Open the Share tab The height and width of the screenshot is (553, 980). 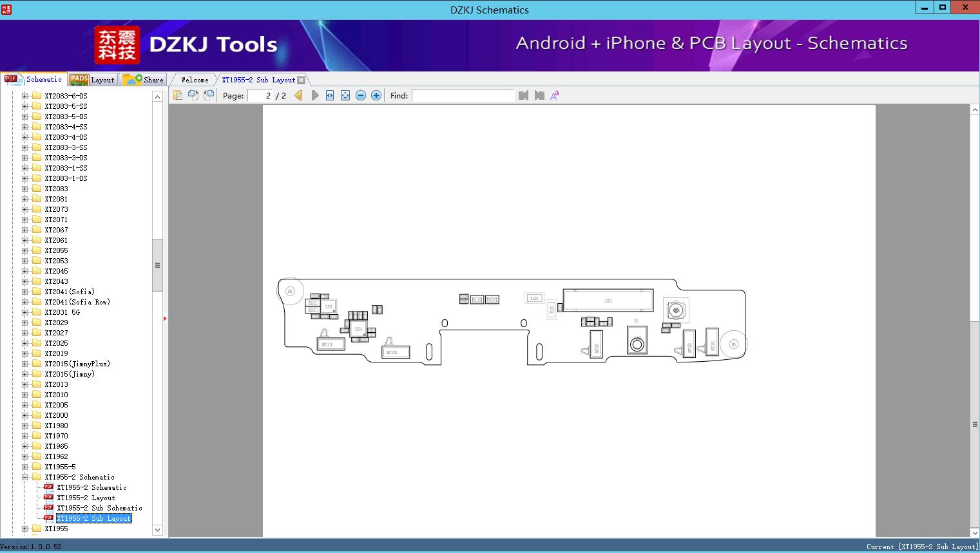tap(143, 80)
